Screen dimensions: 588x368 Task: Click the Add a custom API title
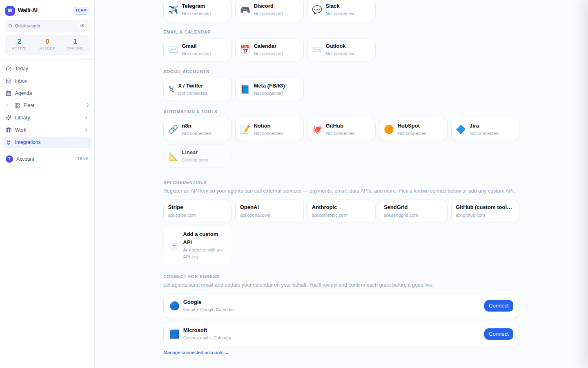200,238
